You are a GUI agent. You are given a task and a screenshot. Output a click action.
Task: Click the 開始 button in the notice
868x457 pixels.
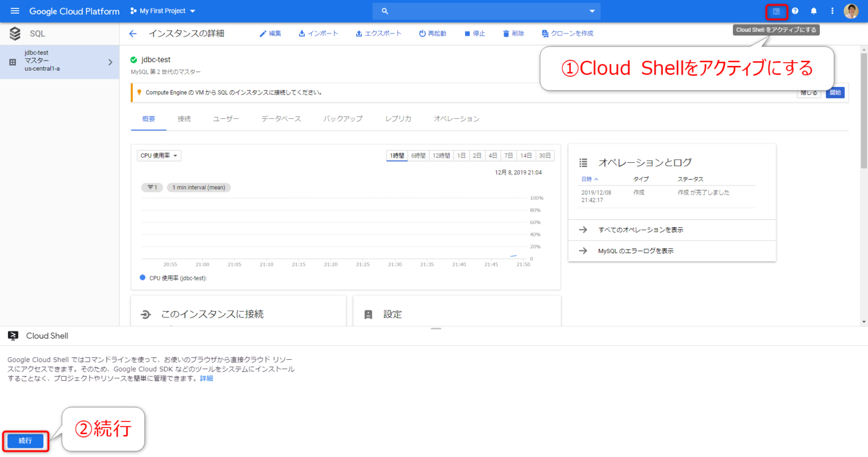click(835, 93)
